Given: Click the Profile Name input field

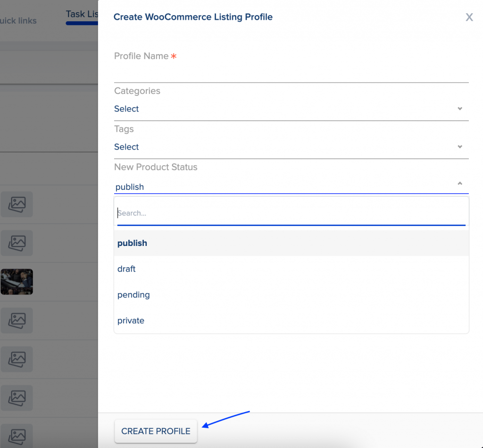Looking at the screenshot, I should (291, 73).
